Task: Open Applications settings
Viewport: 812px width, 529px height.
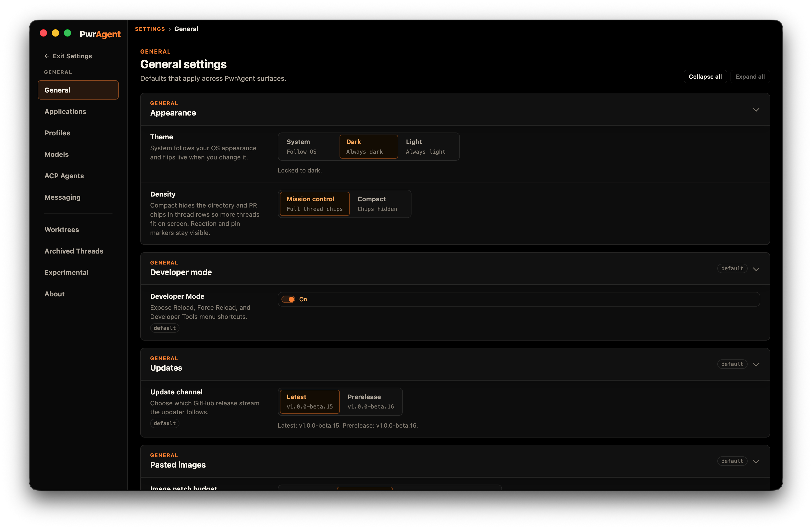Action: (78, 111)
